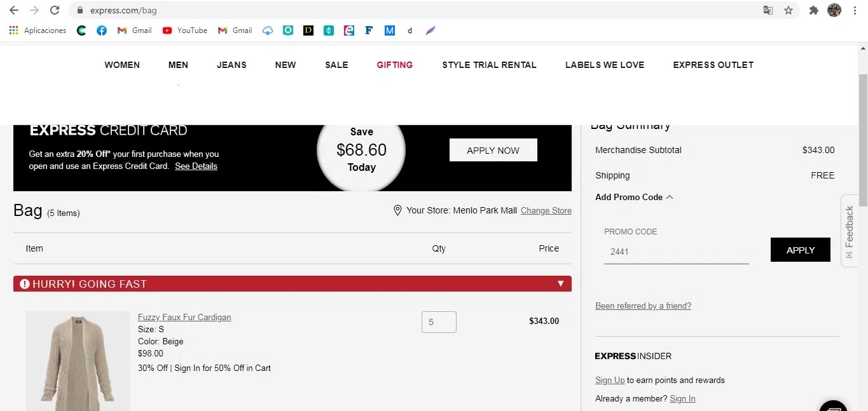Open the teal cent-sign bookmark
This screenshot has width=868, height=411.
329,30
